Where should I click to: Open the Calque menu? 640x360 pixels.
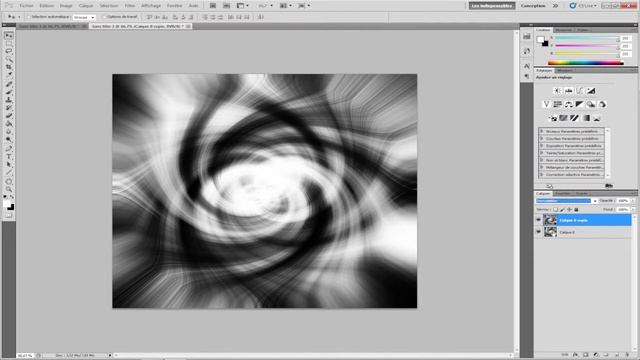pos(86,6)
